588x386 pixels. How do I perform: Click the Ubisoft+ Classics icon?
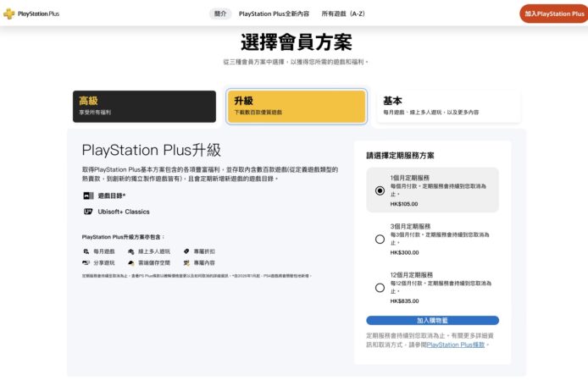(88, 212)
